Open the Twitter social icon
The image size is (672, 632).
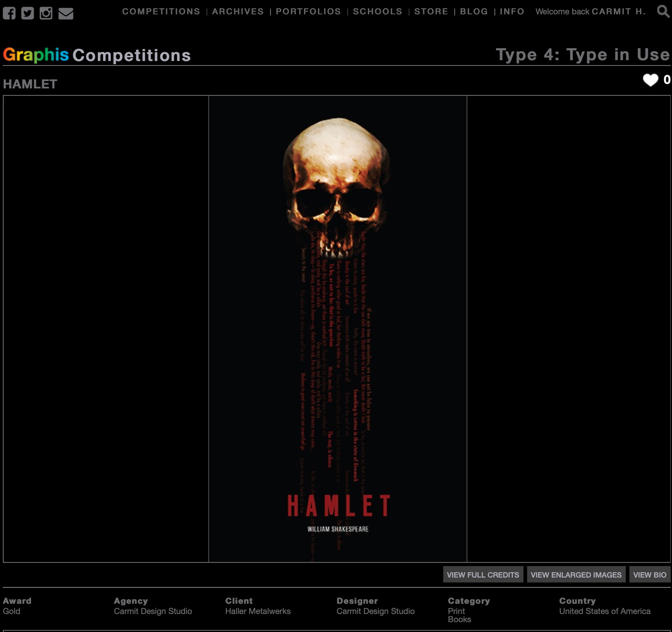(27, 13)
